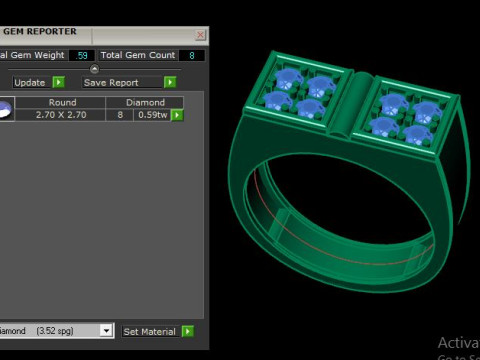
Task: Click the '2.70 X 2.70' size cell
Action: [60, 115]
